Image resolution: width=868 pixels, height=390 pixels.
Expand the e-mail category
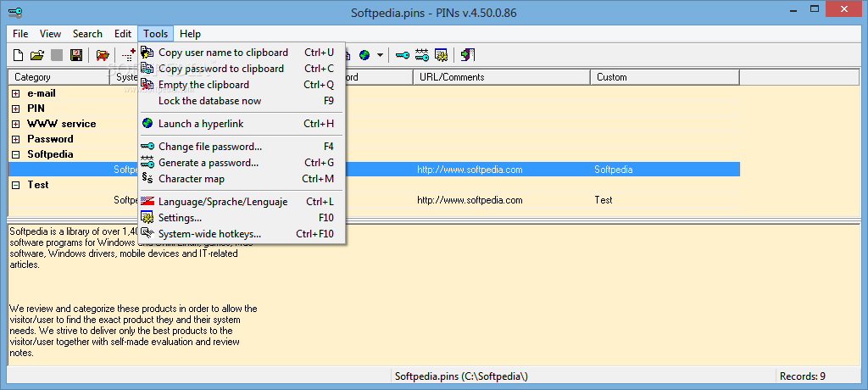click(x=15, y=93)
